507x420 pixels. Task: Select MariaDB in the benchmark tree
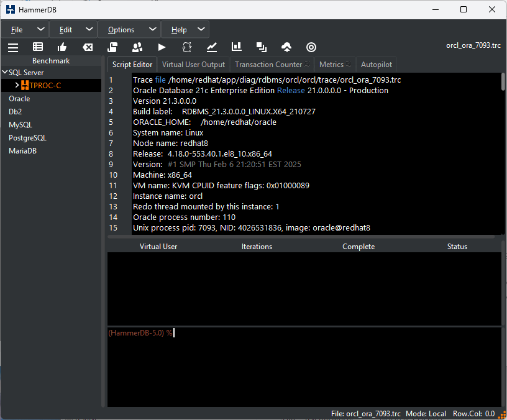click(22, 151)
